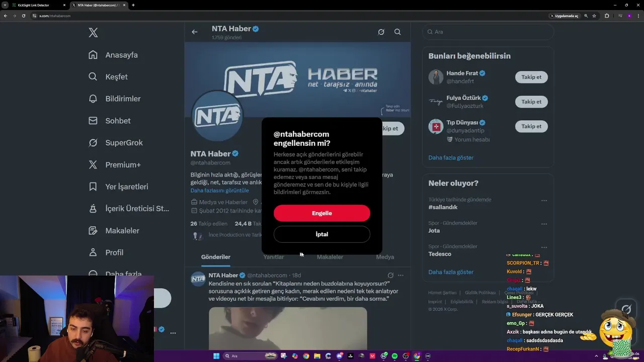The height and width of the screenshot is (362, 644).
Task: Open İçerik Üreticisi Stüdyosu
Action: click(129, 209)
